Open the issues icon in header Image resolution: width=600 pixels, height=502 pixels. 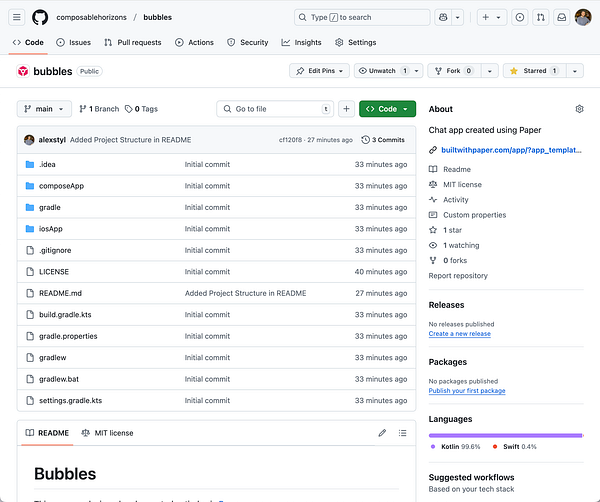click(520, 17)
